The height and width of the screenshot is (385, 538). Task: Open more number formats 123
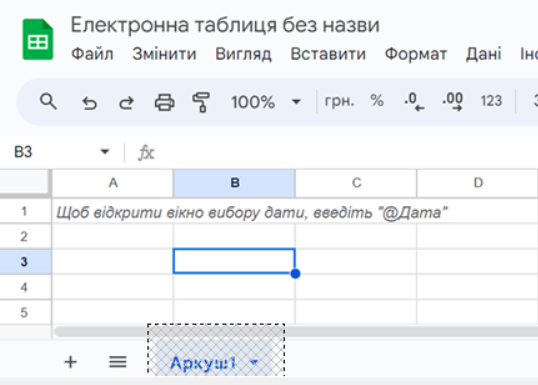click(x=491, y=101)
